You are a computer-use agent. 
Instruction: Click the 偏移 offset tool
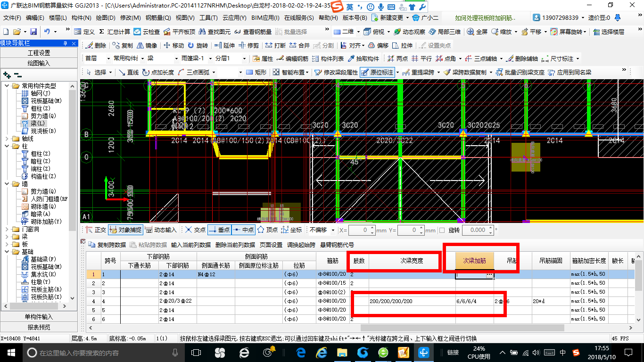coord(378,45)
